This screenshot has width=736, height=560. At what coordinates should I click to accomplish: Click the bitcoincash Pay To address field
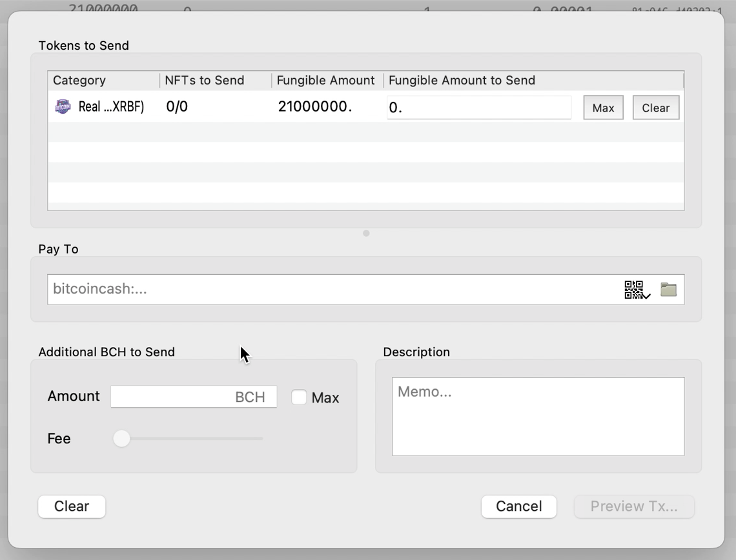(x=323, y=289)
